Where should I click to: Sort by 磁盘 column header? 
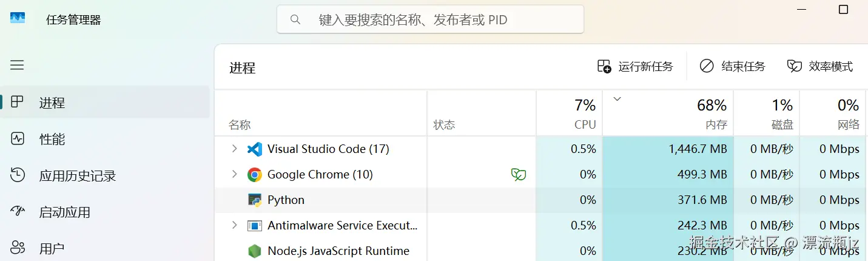pos(767,114)
